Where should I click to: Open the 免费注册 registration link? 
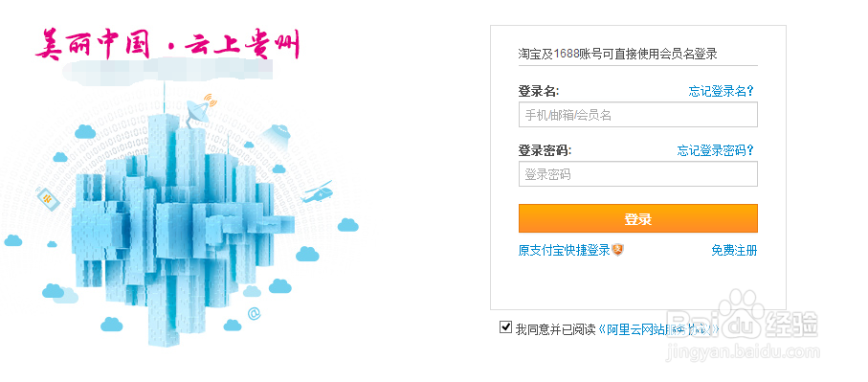(x=734, y=250)
